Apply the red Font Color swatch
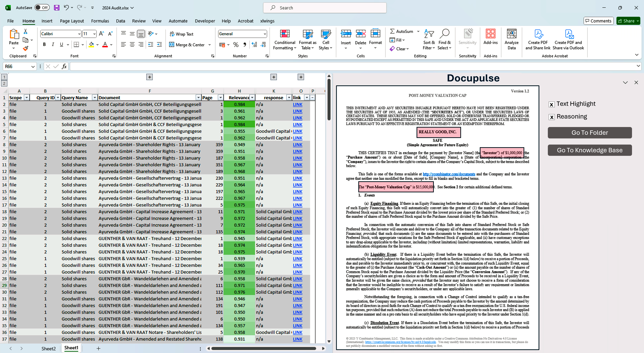 pos(105,45)
